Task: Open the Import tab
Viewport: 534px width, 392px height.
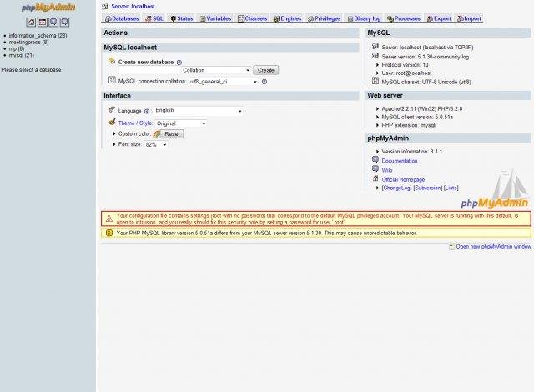Action: tap(470, 18)
